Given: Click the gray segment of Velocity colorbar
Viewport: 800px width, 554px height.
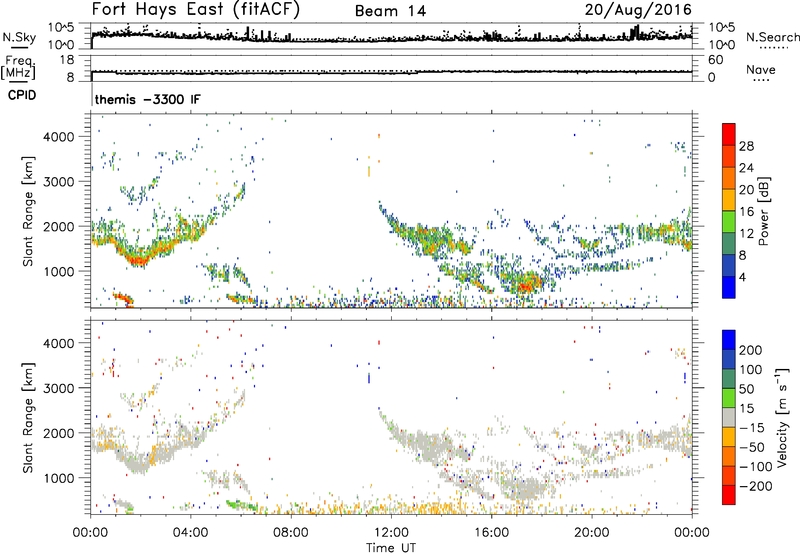Looking at the screenshot, I should [729, 417].
